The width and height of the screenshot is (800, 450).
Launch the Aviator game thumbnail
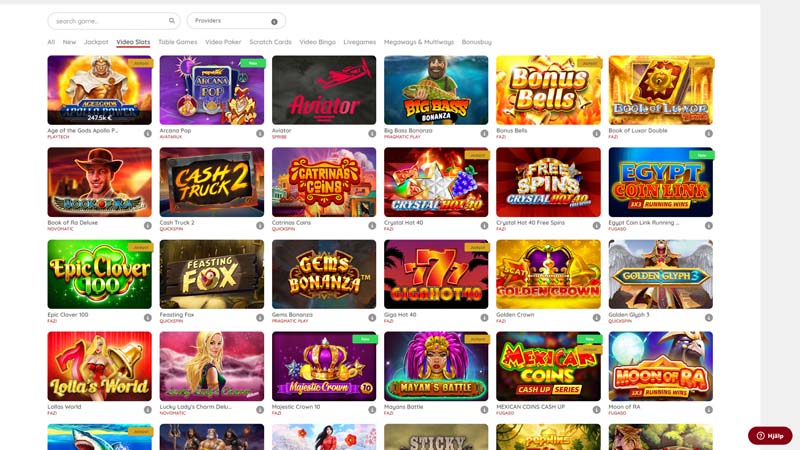pyautogui.click(x=324, y=90)
